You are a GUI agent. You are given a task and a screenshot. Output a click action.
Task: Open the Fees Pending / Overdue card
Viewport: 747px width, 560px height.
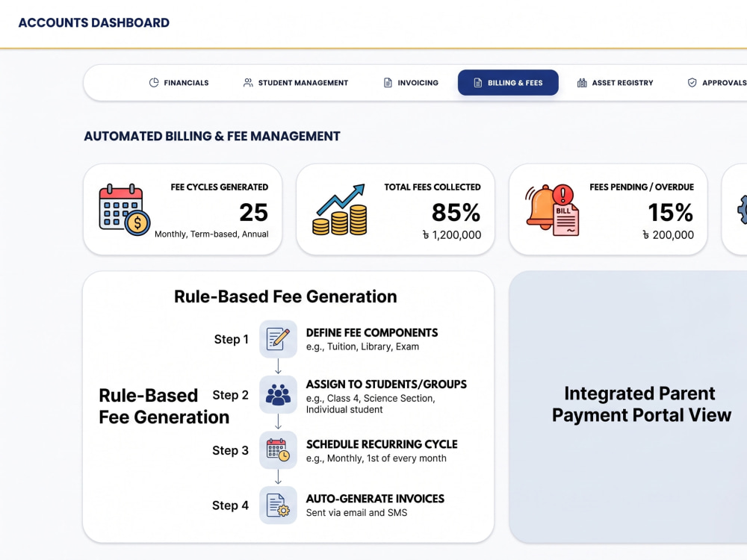pos(608,210)
